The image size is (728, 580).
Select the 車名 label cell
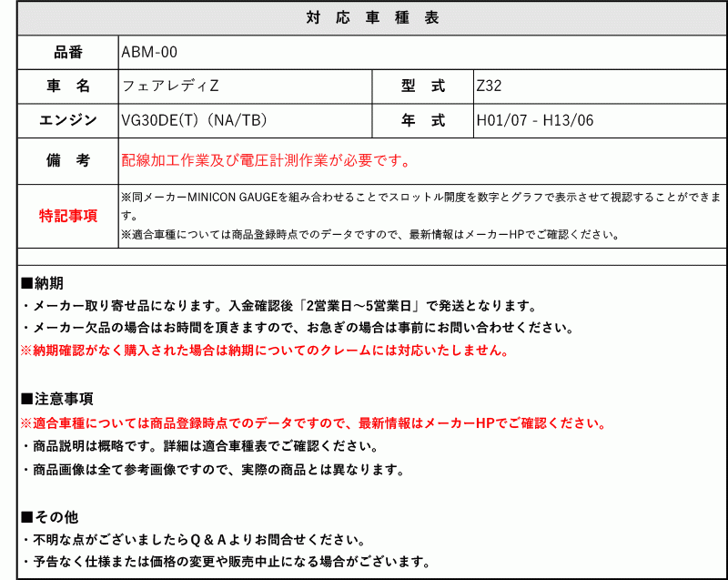click(x=65, y=86)
